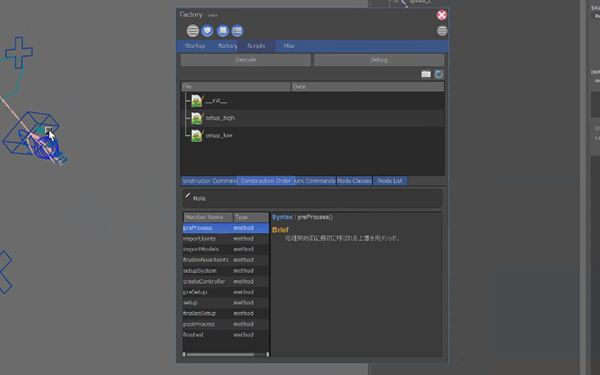Select the preSetup member row

click(226, 292)
